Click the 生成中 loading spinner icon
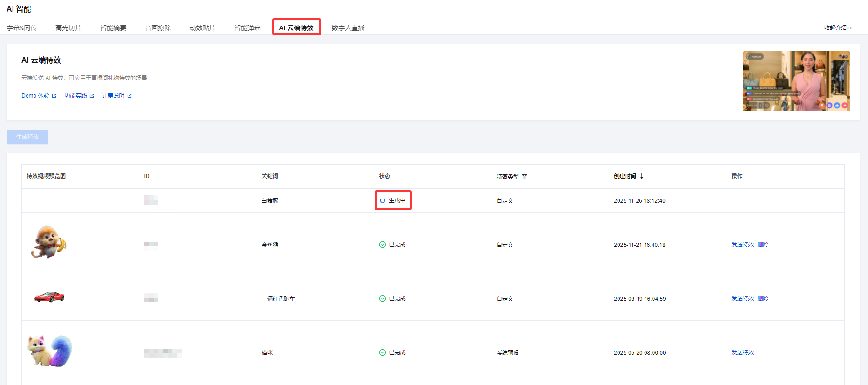 (383, 201)
